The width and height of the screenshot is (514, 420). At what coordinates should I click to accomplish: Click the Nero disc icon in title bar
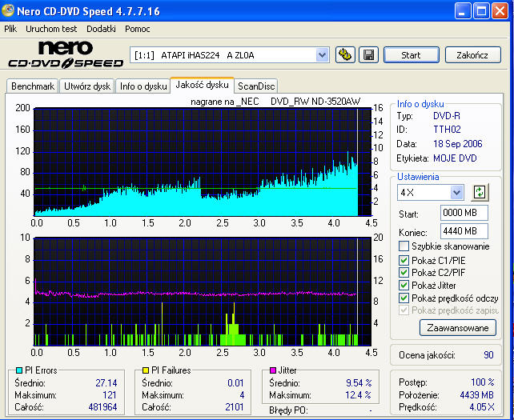click(8, 11)
